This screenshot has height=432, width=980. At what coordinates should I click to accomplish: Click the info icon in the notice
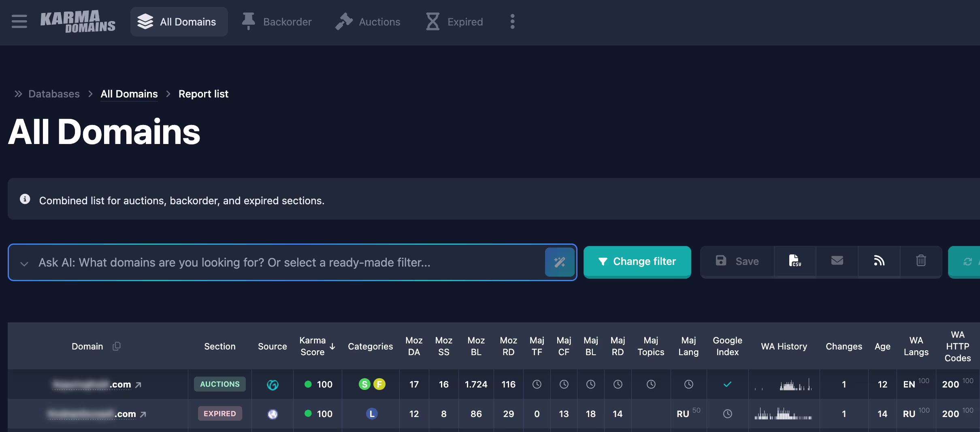25,199
